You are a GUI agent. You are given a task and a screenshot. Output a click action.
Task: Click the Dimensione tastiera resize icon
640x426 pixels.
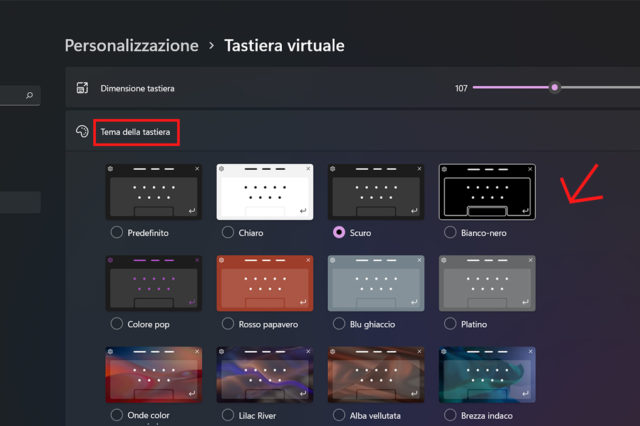coord(82,88)
